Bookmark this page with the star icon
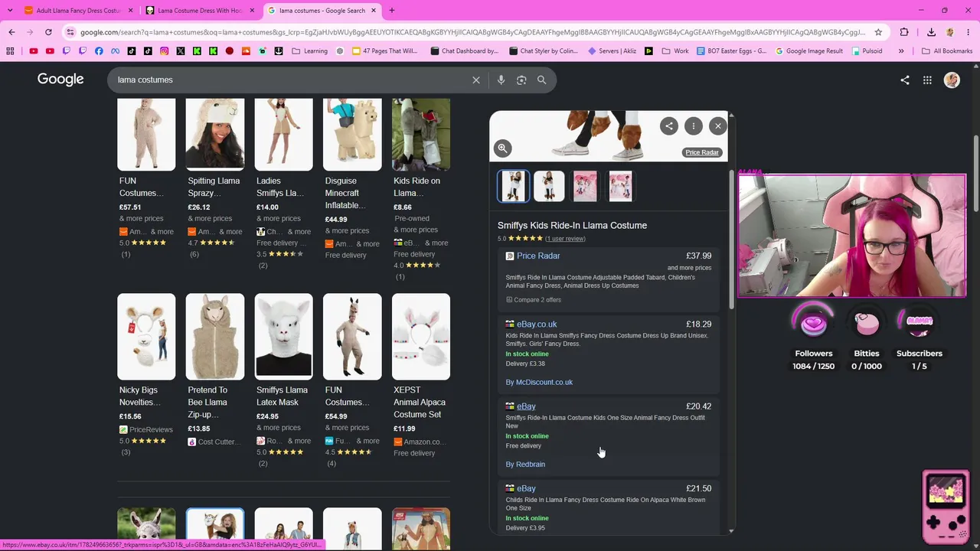Image resolution: width=980 pixels, height=551 pixels. click(x=878, y=32)
